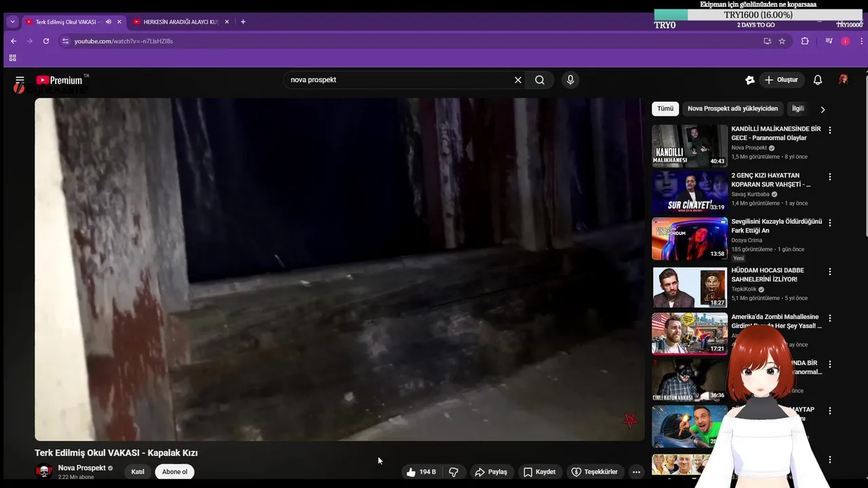Image resolution: width=868 pixels, height=488 pixels.
Task: Click the main video player
Action: tap(340, 270)
